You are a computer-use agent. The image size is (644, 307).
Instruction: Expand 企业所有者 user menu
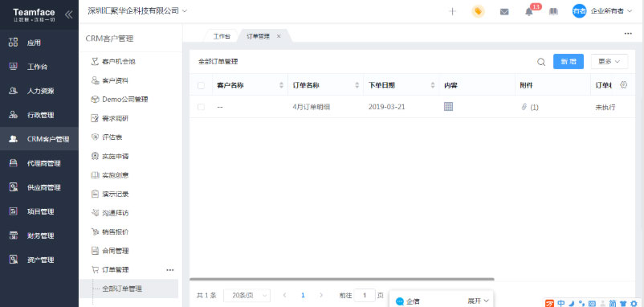(x=611, y=11)
